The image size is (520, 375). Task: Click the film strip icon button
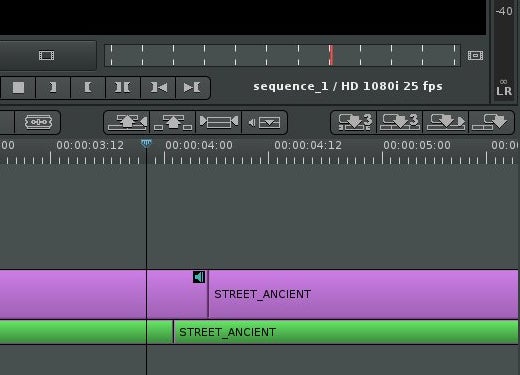coord(46,55)
